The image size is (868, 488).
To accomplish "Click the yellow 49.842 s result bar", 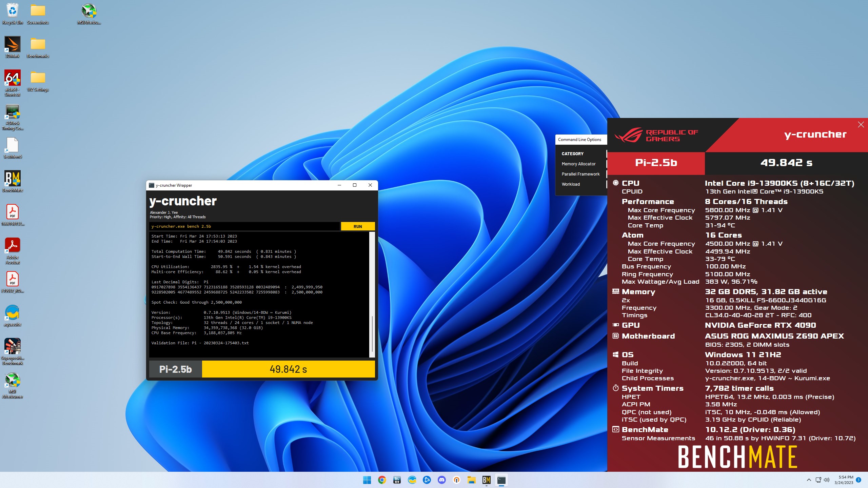I will [288, 369].
